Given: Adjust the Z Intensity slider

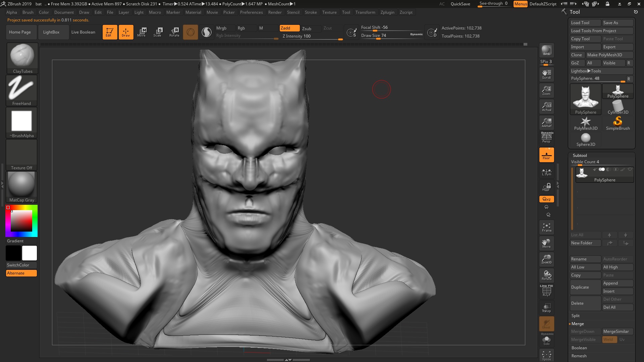Looking at the screenshot, I should (x=313, y=36).
